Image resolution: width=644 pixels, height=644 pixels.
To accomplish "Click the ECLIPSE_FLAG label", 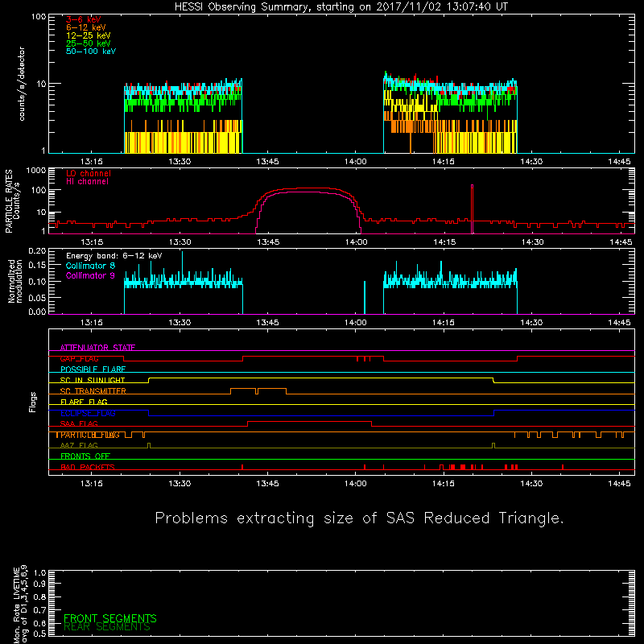I will 88,413.
